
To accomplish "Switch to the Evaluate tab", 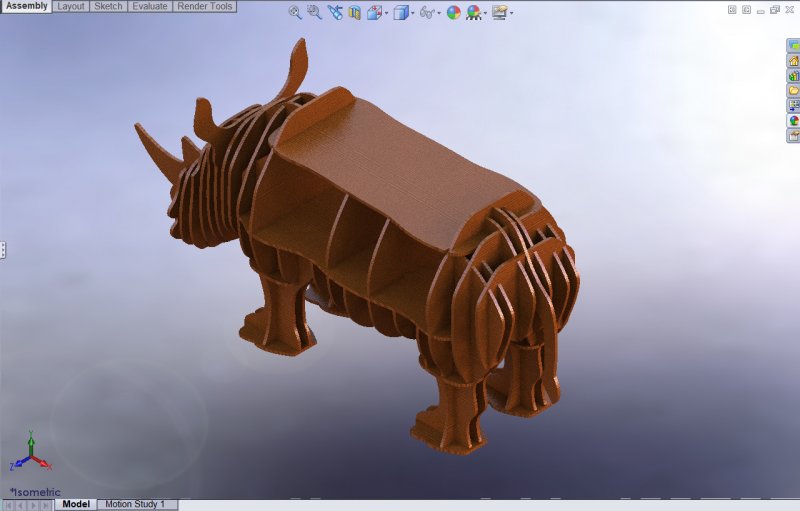I will [150, 7].
